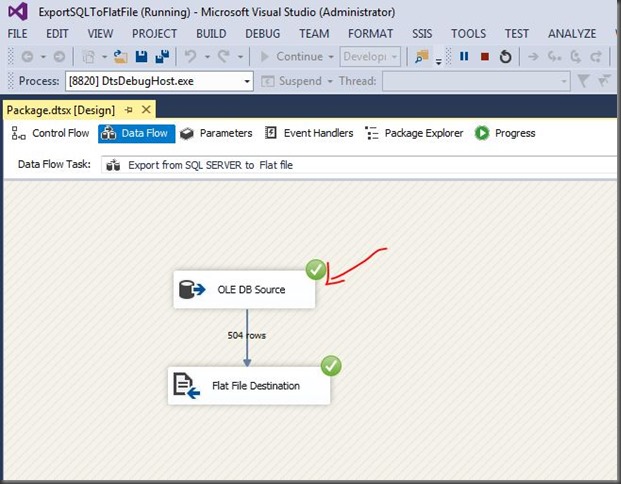Open the SSIS menu

(422, 34)
